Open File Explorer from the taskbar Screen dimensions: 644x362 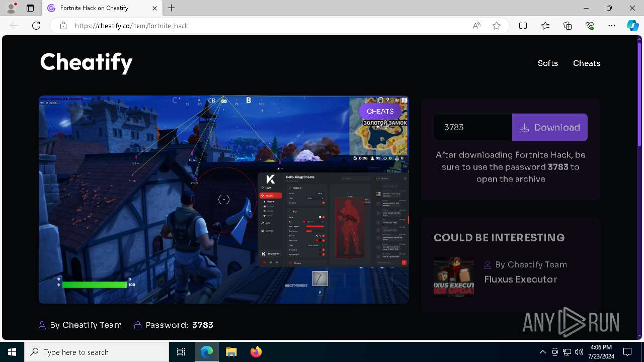(x=231, y=352)
